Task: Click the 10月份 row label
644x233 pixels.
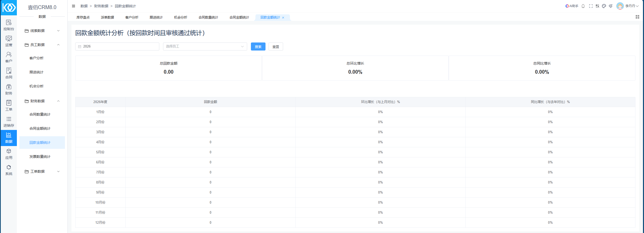Action: (x=100, y=202)
